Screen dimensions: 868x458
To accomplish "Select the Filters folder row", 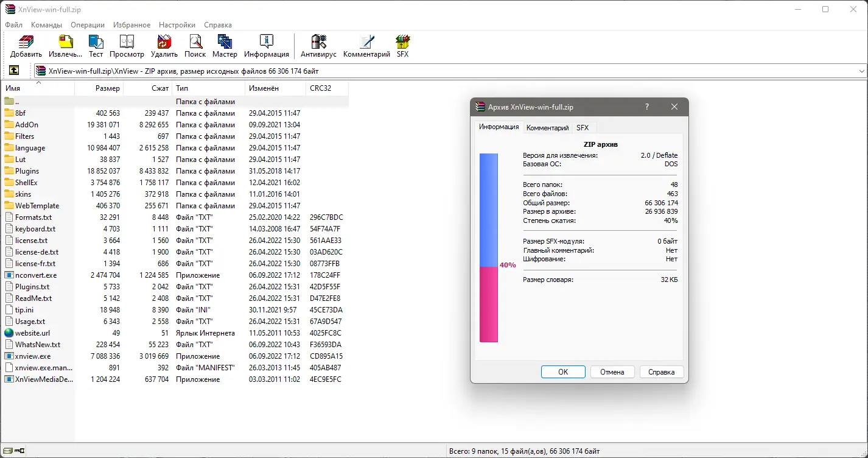I will [x=175, y=136].
